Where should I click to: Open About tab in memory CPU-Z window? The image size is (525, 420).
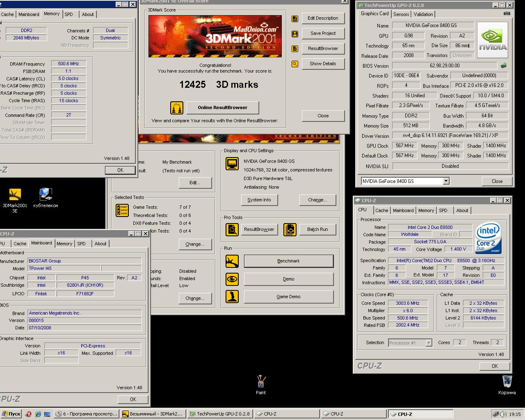pos(88,14)
